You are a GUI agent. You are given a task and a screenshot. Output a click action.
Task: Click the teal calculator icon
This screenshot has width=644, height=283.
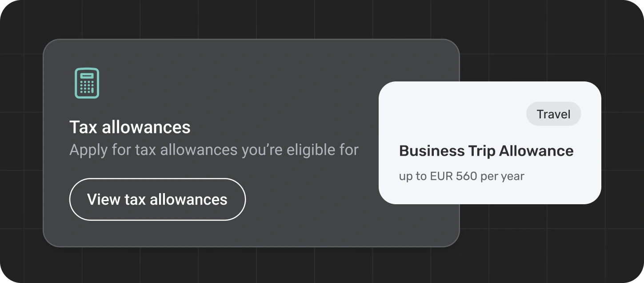pos(87,83)
